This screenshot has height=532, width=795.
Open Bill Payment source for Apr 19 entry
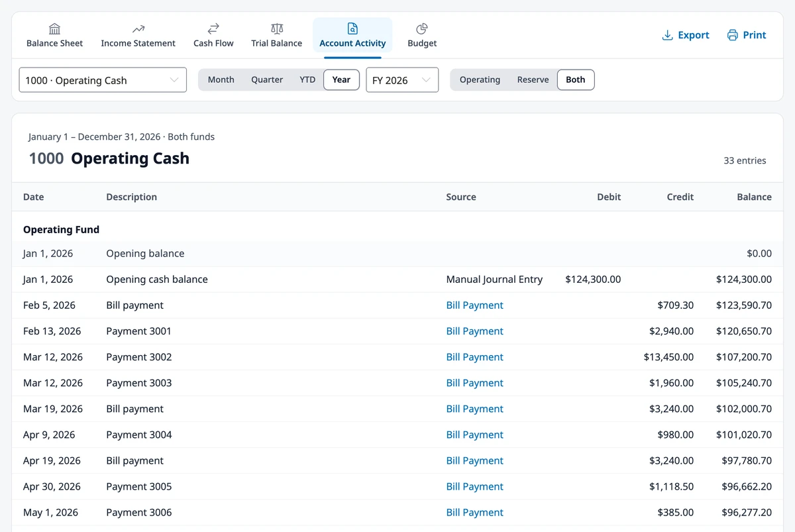tap(474, 460)
